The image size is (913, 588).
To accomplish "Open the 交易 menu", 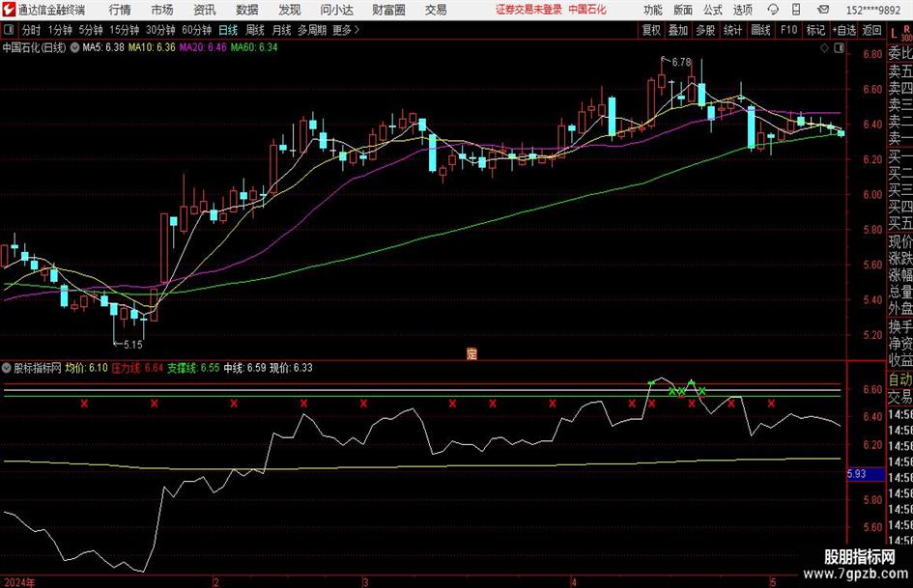I will 436,10.
